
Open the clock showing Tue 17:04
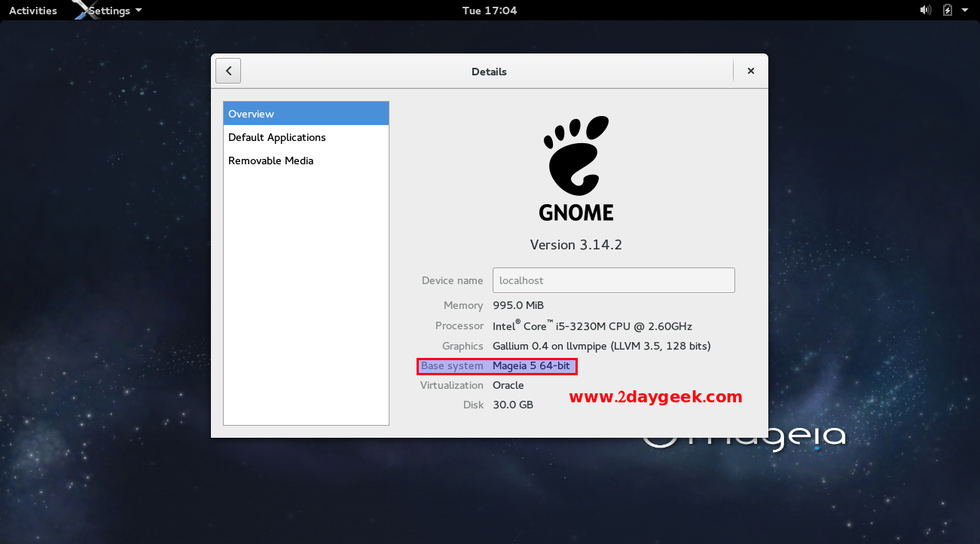pyautogui.click(x=490, y=11)
